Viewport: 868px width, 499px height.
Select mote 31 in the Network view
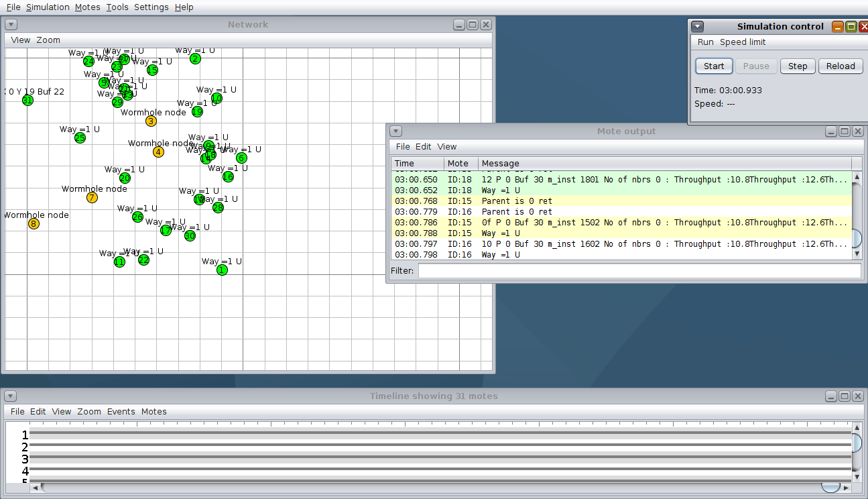click(x=27, y=101)
